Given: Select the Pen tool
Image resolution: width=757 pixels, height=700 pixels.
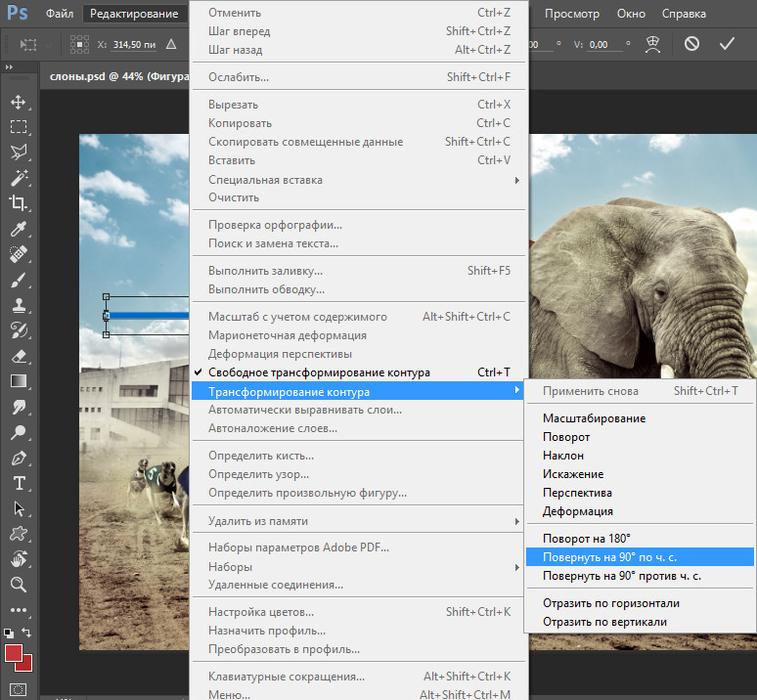Looking at the screenshot, I should click(x=18, y=458).
